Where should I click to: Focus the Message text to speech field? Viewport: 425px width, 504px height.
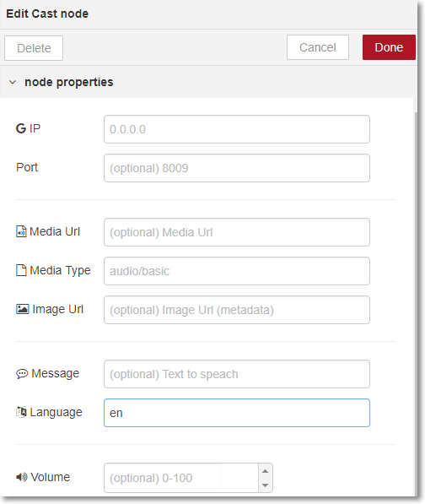coord(237,374)
